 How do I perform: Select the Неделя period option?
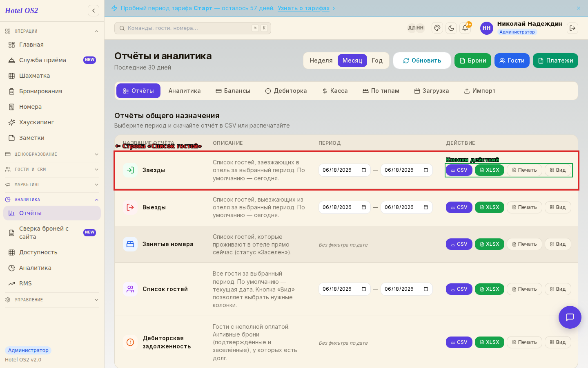pos(321,61)
